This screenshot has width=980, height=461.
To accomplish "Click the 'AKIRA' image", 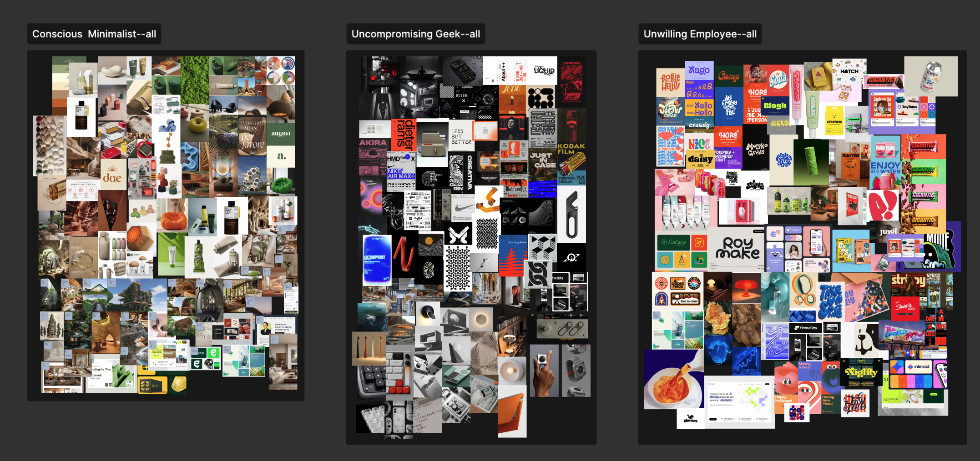I will pos(373,143).
